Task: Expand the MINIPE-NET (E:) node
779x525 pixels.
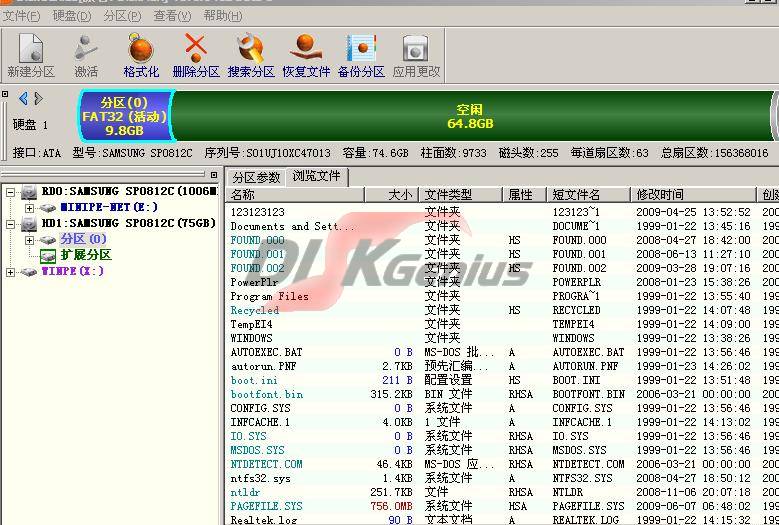Action: 29,208
